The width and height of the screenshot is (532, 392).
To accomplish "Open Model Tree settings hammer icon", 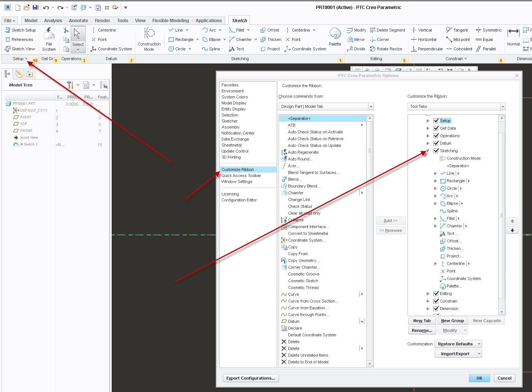I will pos(70,85).
